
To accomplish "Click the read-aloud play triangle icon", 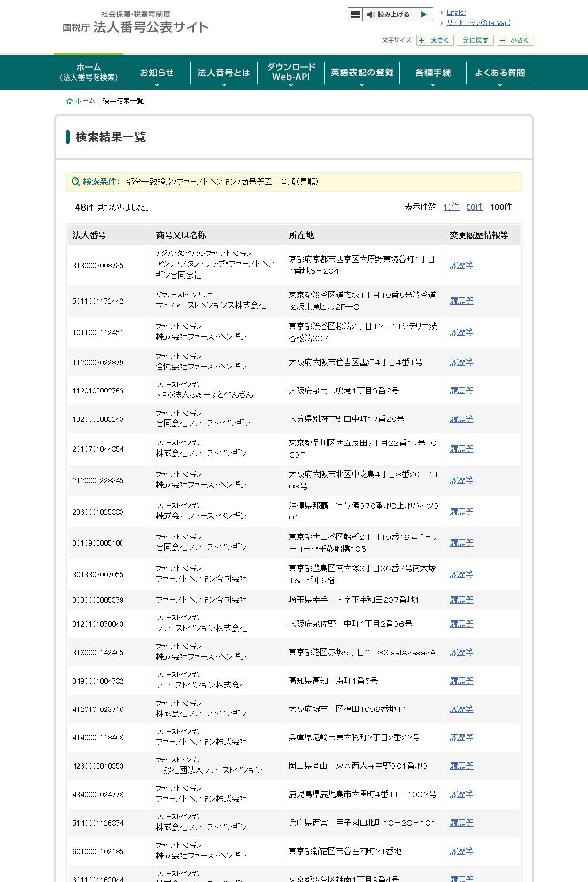I will pos(424,15).
